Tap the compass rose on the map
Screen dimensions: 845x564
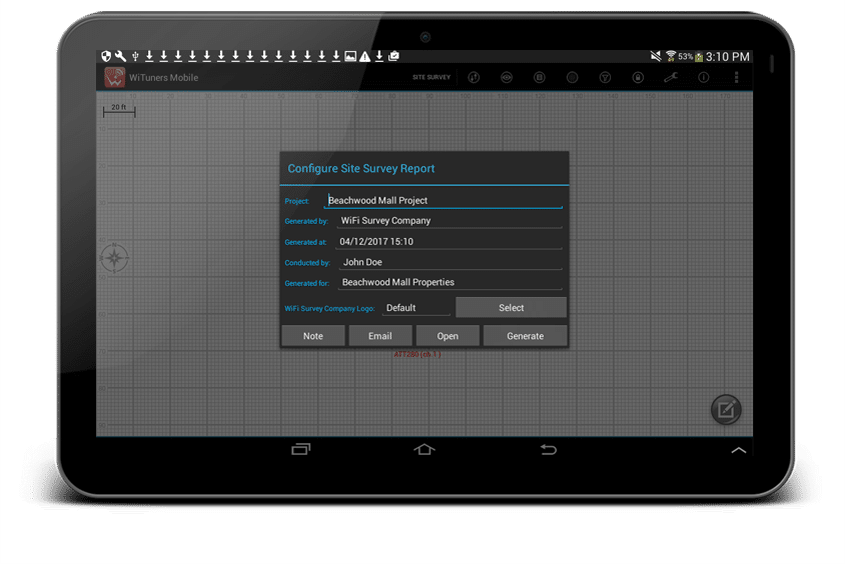point(114,258)
